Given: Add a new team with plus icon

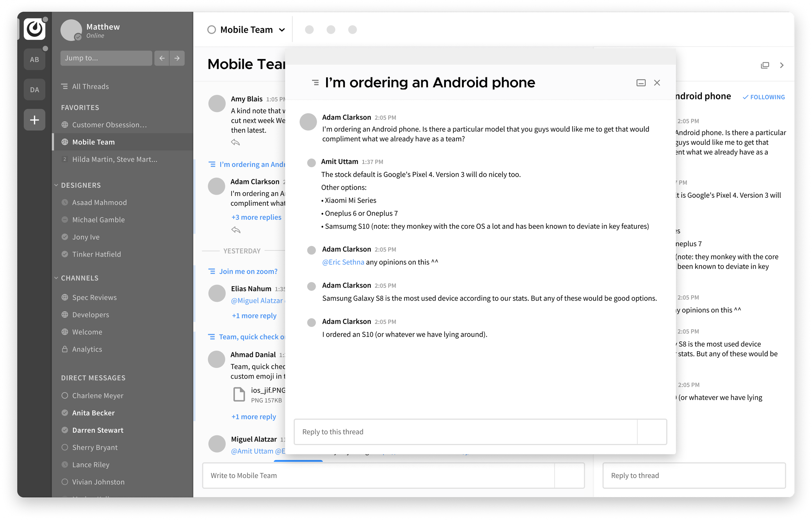Looking at the screenshot, I should coord(34,119).
